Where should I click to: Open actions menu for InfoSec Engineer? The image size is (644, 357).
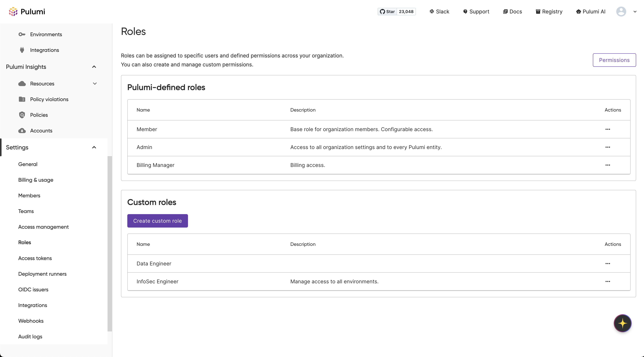(x=608, y=282)
